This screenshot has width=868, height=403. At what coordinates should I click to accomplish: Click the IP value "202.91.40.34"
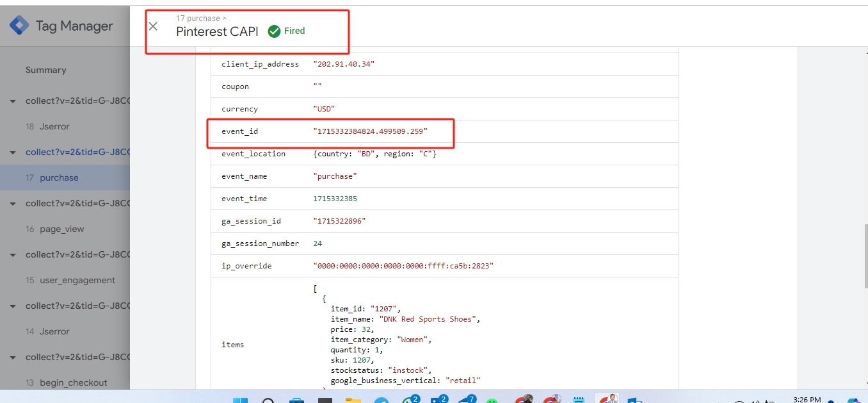344,64
